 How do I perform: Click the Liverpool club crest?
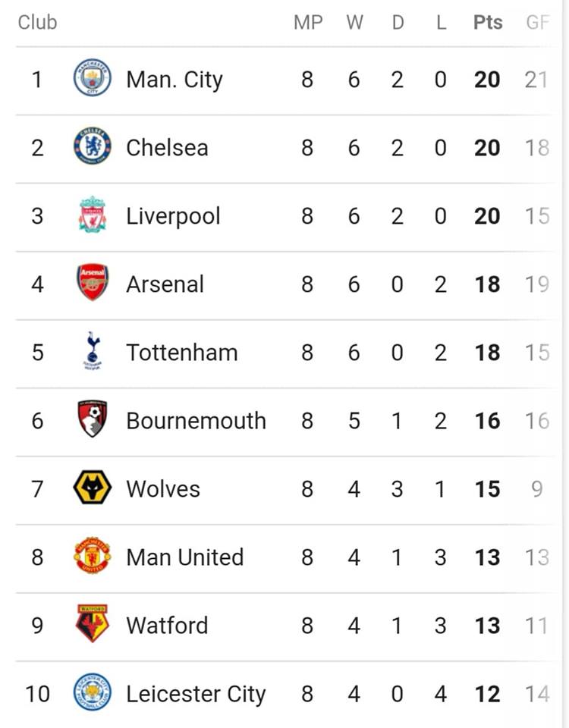coord(93,215)
